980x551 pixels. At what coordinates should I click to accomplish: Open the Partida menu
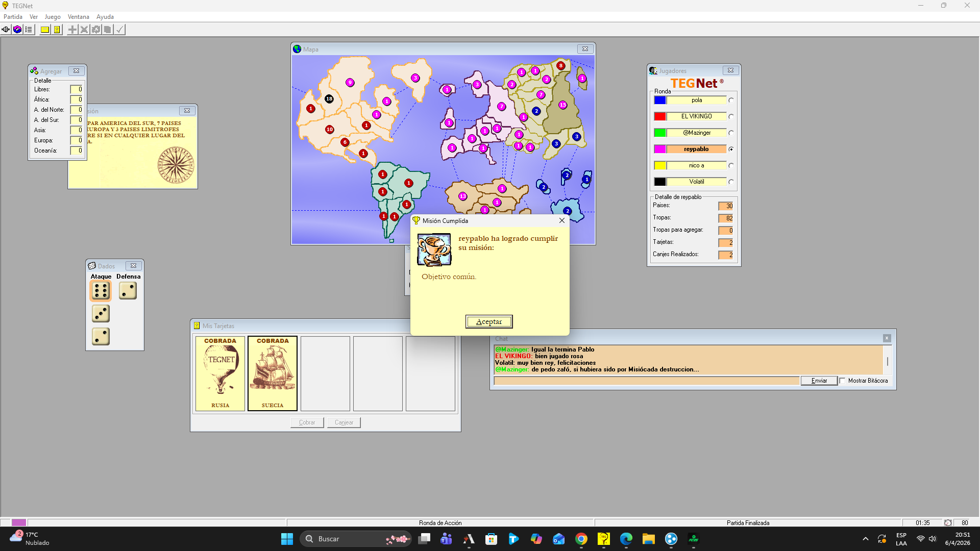click(13, 17)
